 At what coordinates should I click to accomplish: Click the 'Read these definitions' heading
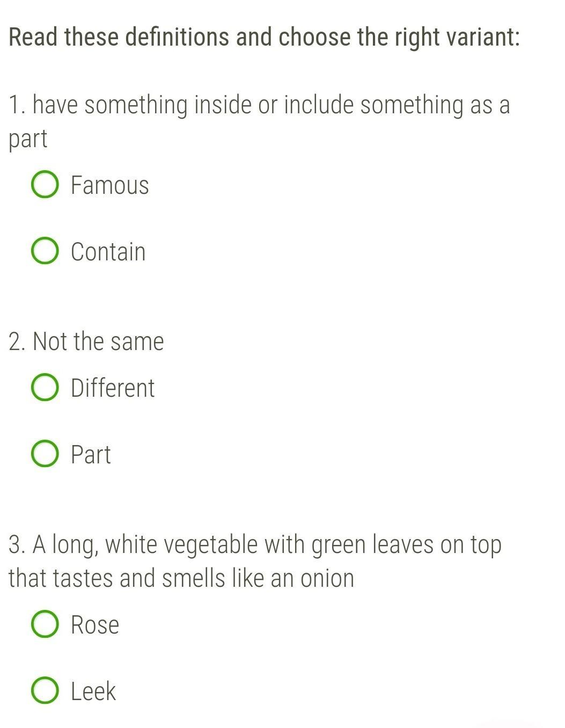(x=264, y=37)
